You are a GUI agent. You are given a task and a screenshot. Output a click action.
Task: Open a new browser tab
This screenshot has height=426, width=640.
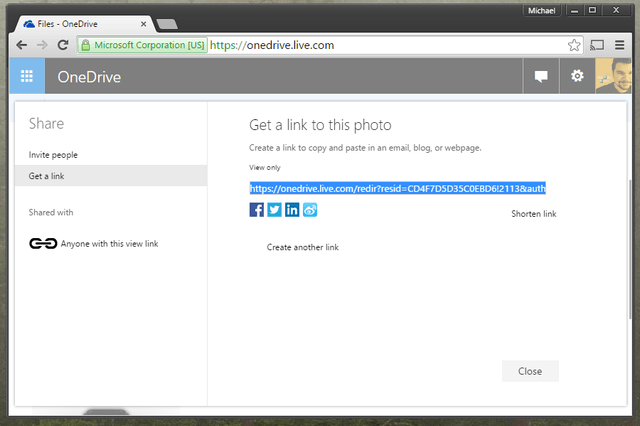(x=167, y=24)
